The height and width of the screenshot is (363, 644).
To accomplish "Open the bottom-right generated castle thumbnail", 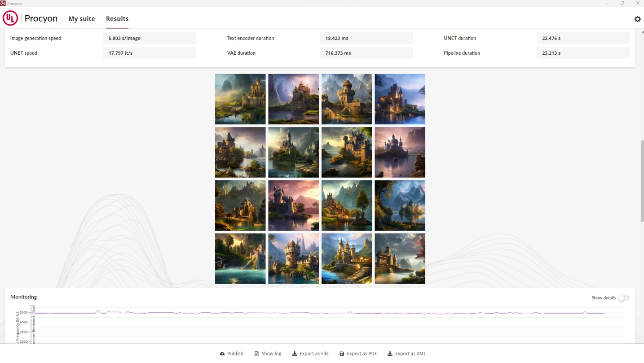I will pos(400,258).
